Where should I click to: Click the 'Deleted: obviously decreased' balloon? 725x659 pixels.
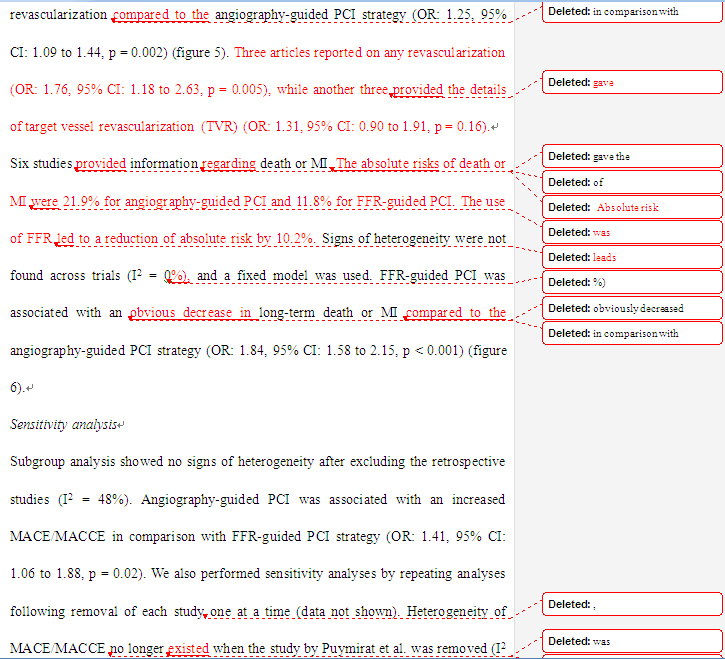(631, 307)
